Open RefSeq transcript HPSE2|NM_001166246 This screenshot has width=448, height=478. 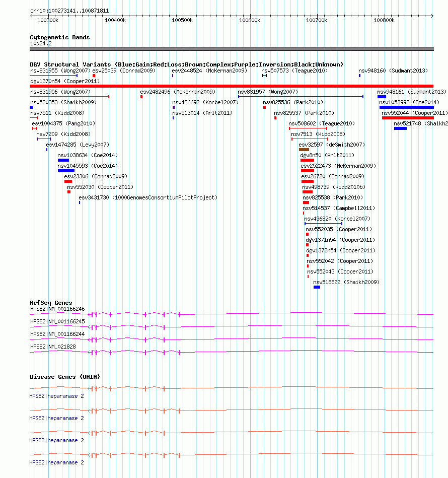(57, 309)
